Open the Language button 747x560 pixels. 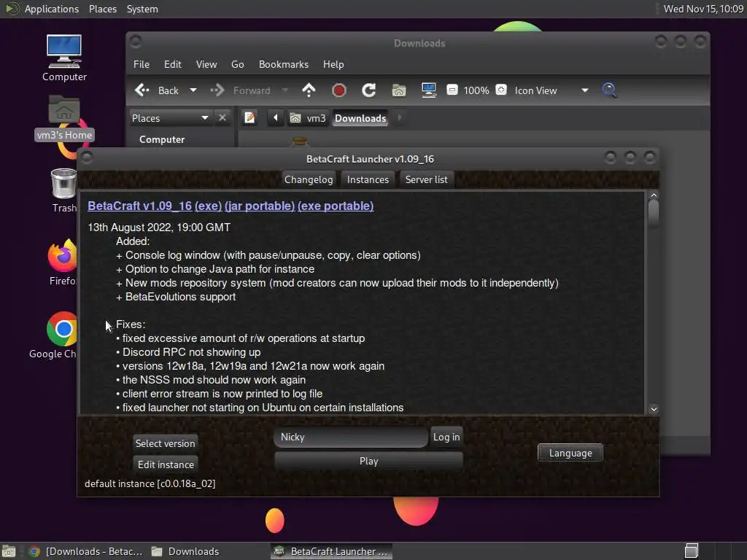click(x=570, y=453)
